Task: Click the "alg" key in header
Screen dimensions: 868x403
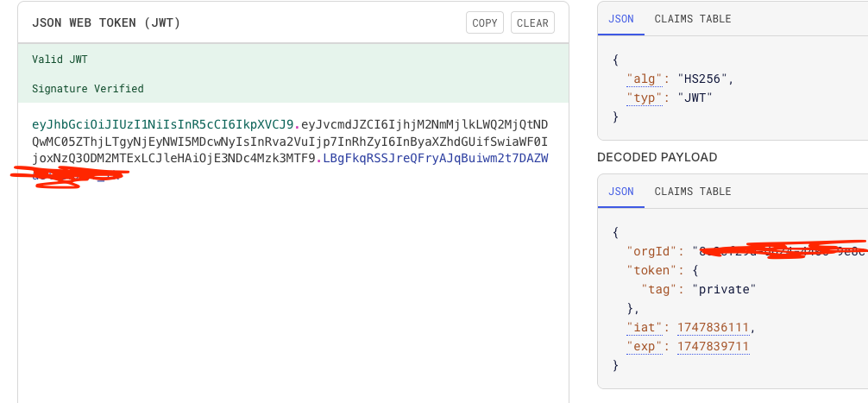Action: [x=645, y=79]
